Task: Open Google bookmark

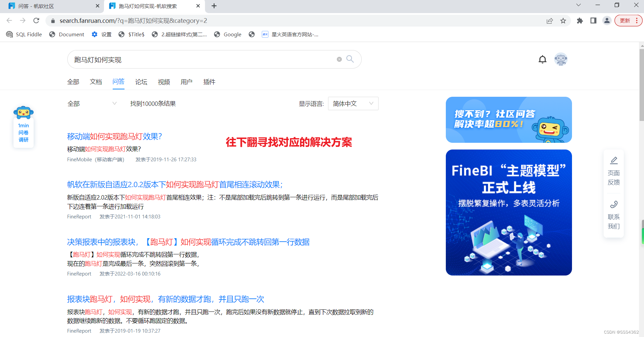Action: 228,34
